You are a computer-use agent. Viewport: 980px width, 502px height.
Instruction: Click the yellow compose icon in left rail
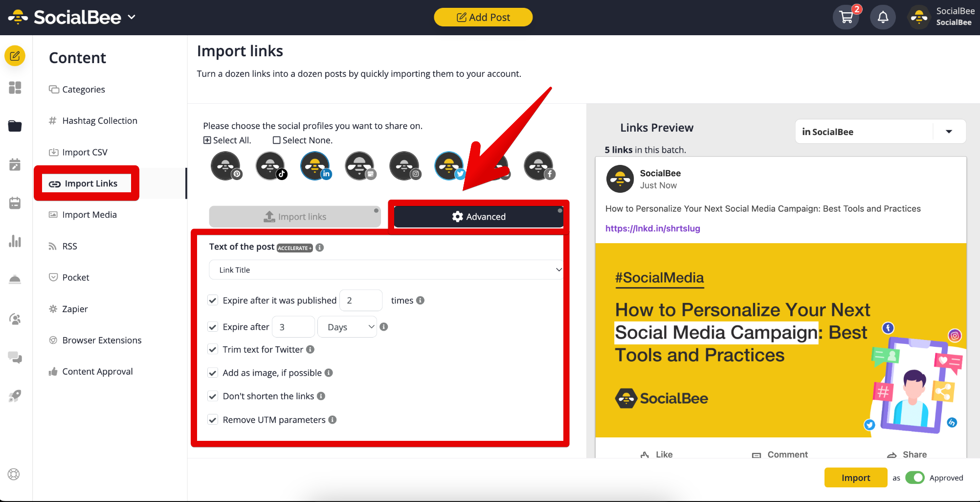coord(15,56)
